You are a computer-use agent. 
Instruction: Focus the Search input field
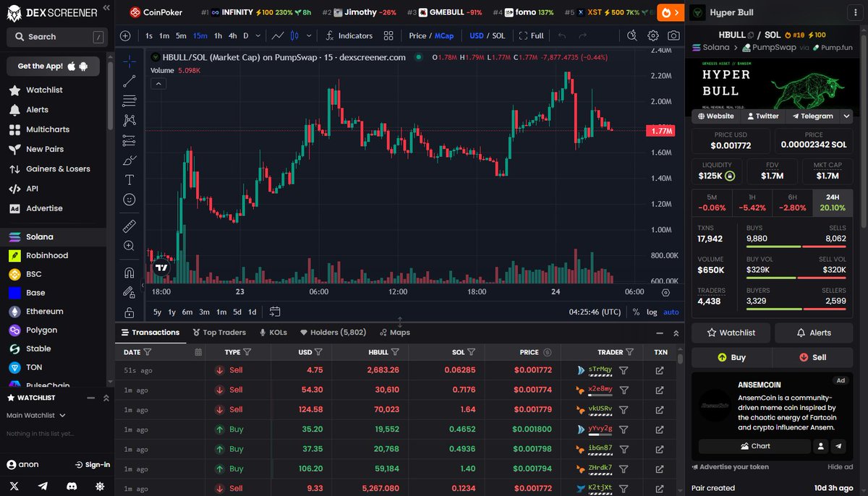click(x=56, y=36)
